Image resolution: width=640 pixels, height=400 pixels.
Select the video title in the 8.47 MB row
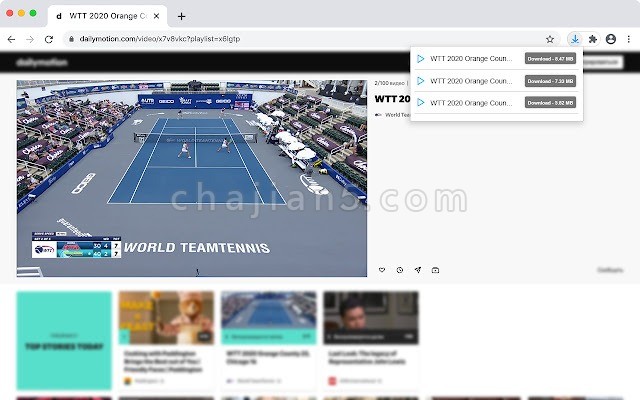click(x=471, y=59)
